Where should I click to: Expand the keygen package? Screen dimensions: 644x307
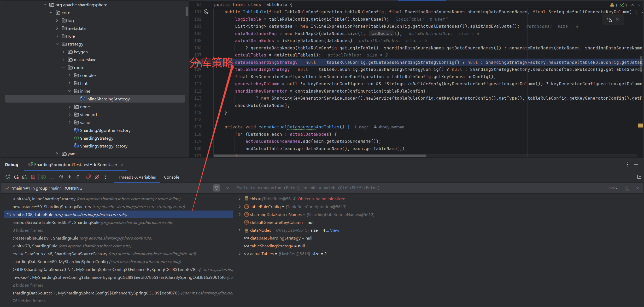tap(63, 52)
